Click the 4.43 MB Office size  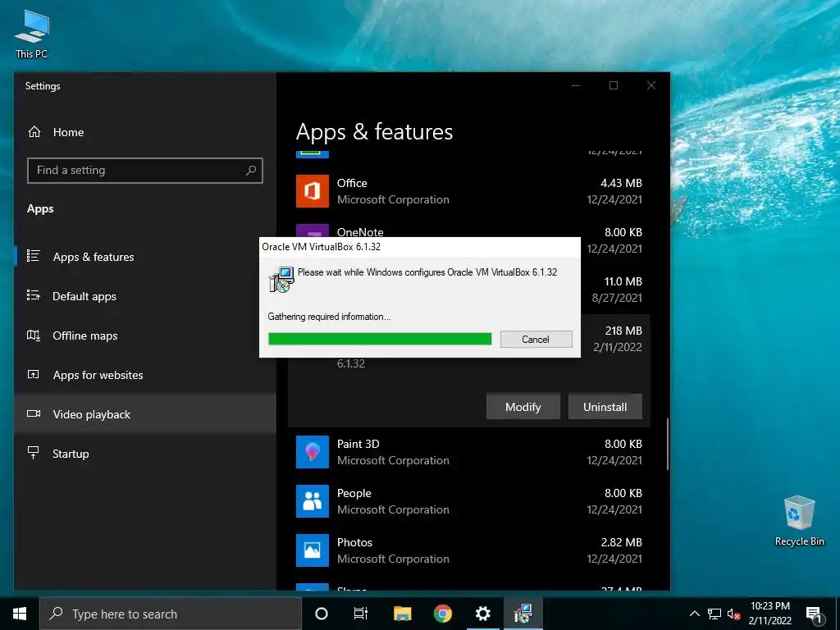(621, 183)
